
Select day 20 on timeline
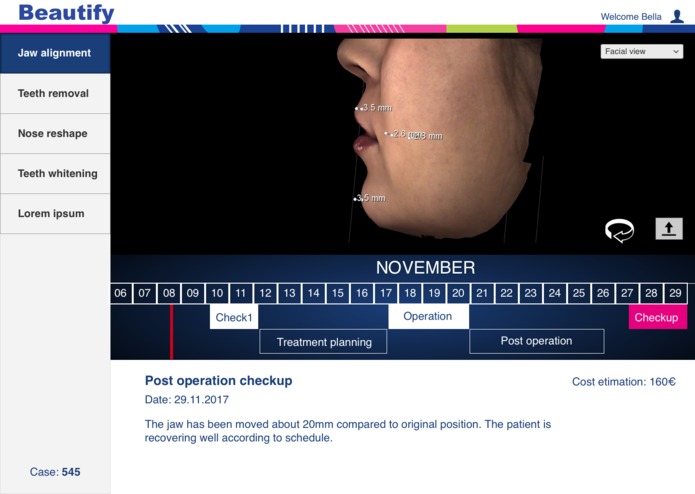[458, 293]
